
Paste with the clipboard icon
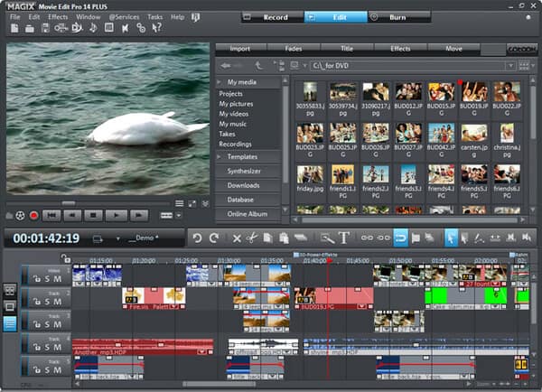point(284,238)
